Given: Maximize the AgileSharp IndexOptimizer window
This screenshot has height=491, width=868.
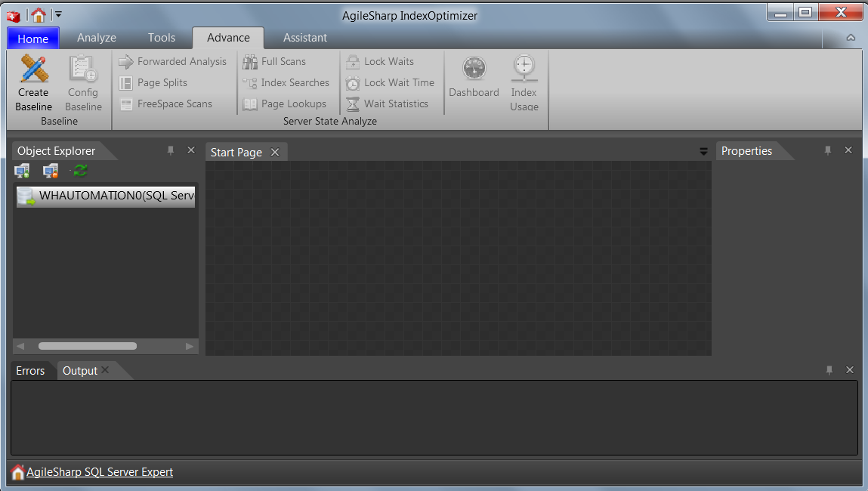Looking at the screenshot, I should point(806,13).
